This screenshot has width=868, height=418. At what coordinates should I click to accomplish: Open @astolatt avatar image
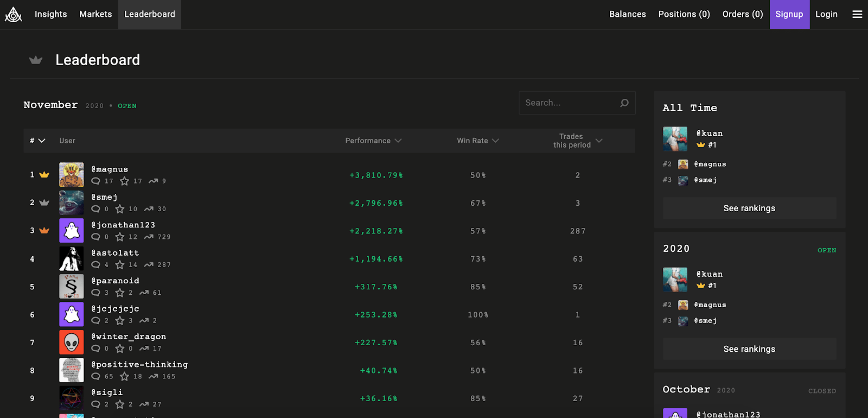click(72, 258)
